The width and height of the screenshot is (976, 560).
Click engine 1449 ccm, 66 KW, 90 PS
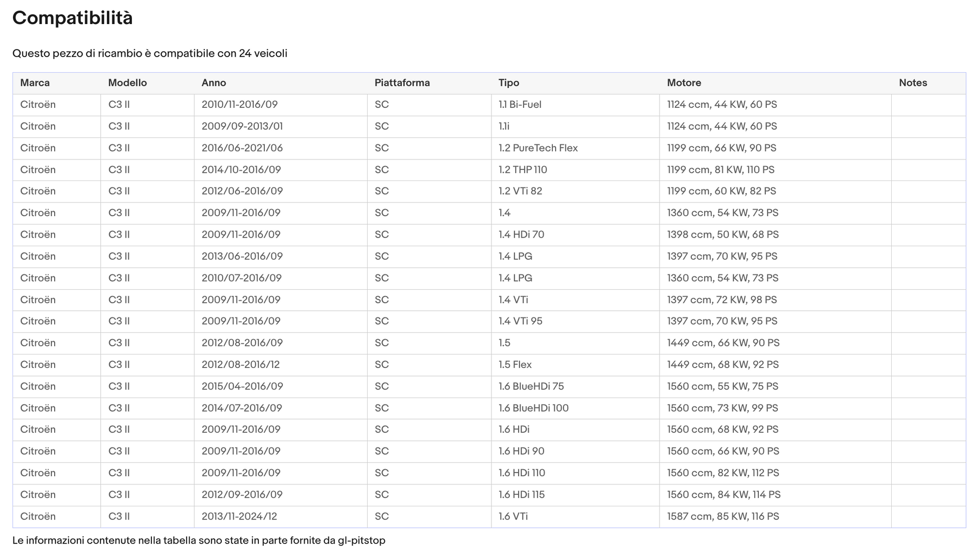723,343
